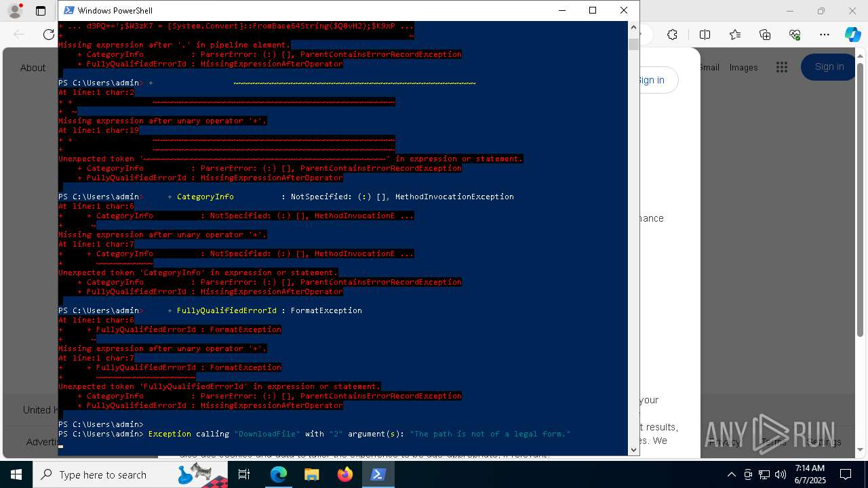Screen dimensions: 868x488
Task: Close the Windows PowerShell window
Action: 624,10
